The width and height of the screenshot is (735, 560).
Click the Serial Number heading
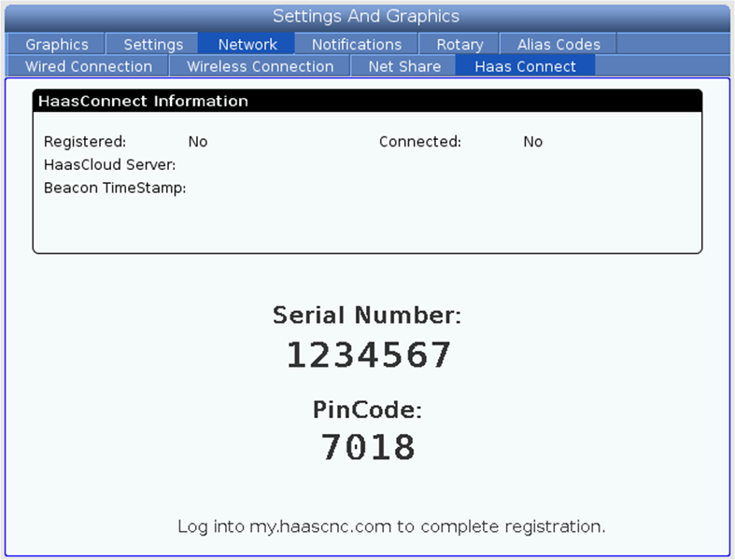pyautogui.click(x=367, y=315)
